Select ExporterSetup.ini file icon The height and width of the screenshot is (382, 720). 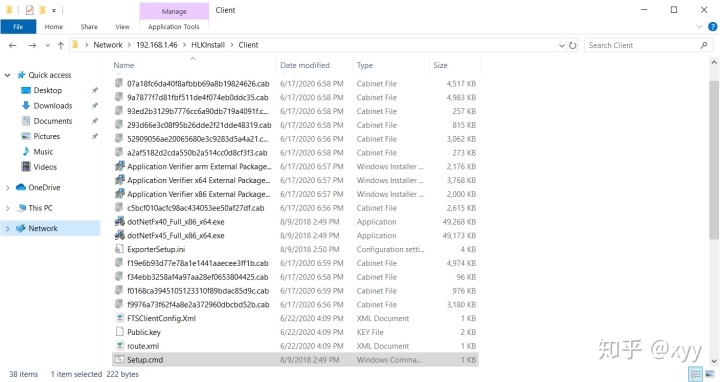(x=119, y=249)
